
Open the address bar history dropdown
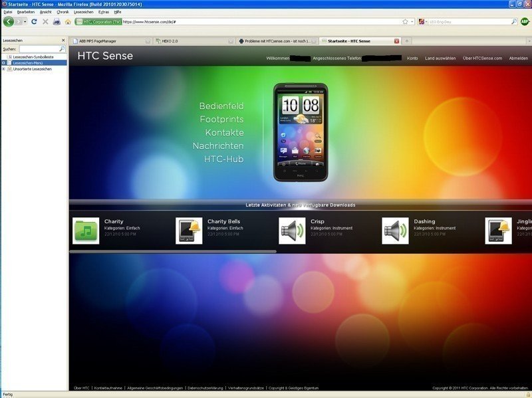click(412, 22)
